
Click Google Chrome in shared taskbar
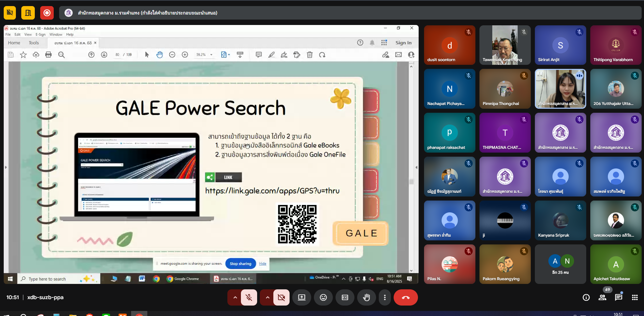183,279
